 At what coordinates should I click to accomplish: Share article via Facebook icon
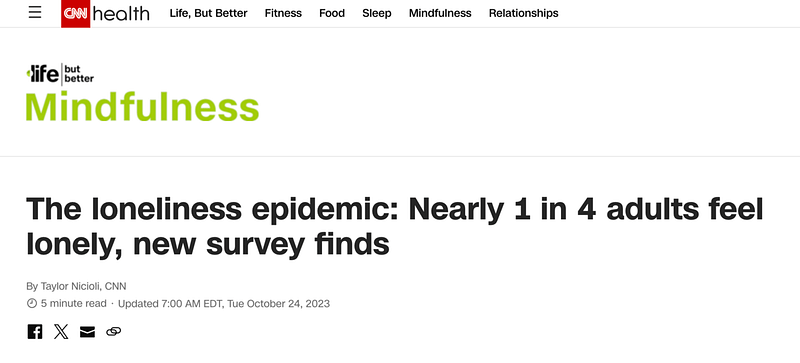(35, 332)
